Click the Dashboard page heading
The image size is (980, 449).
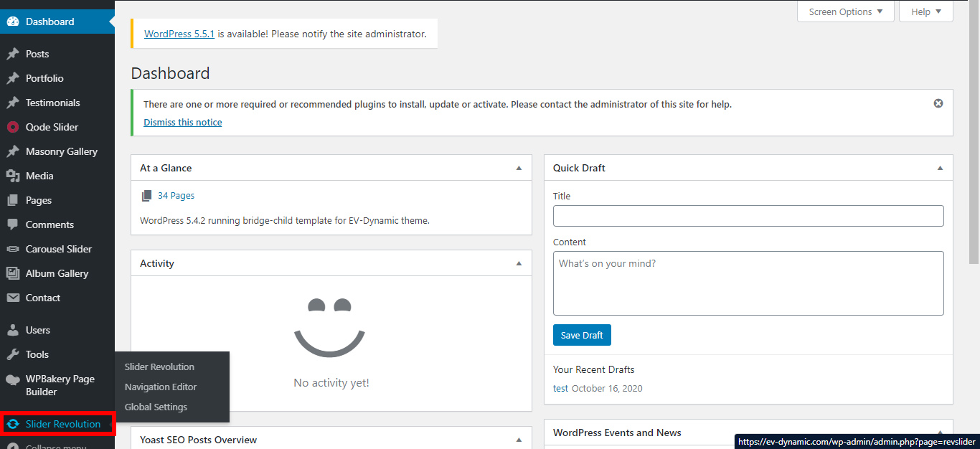pyautogui.click(x=171, y=73)
